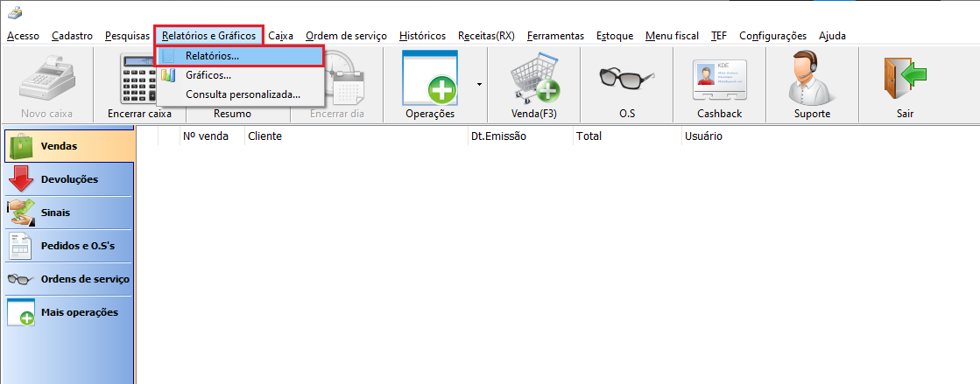The width and height of the screenshot is (980, 384).
Task: Click the Mais operações sidebar button
Action: click(68, 312)
